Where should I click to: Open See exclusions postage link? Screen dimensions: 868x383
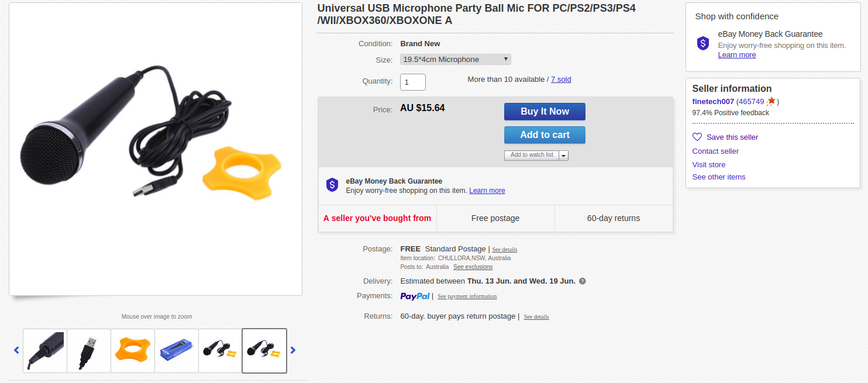coord(473,267)
